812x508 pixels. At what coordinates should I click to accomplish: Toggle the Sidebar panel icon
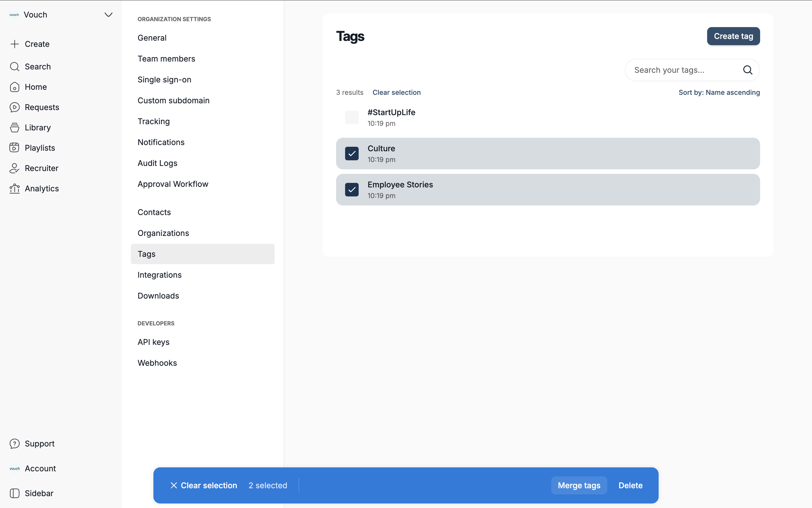(x=14, y=493)
